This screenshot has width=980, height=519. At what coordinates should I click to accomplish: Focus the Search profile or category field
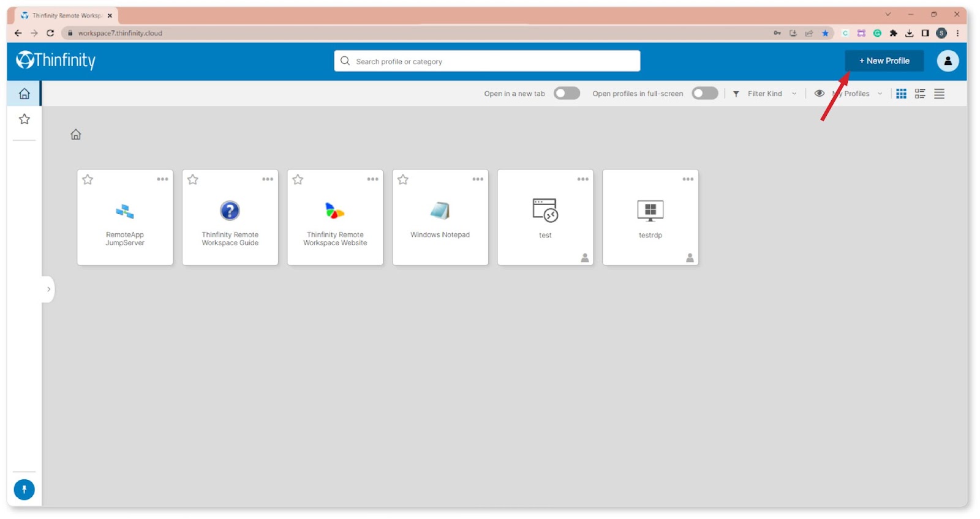(487, 61)
